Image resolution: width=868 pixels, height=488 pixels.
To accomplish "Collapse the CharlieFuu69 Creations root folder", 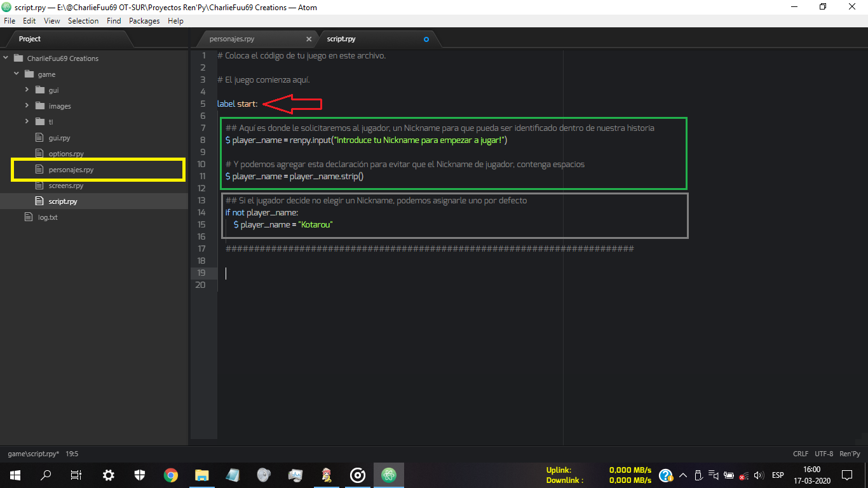I will click(6, 58).
